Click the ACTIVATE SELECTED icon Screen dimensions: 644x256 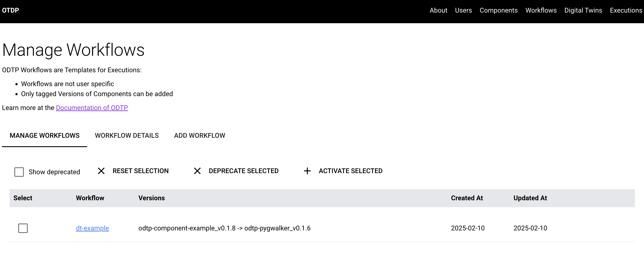pyautogui.click(x=308, y=171)
